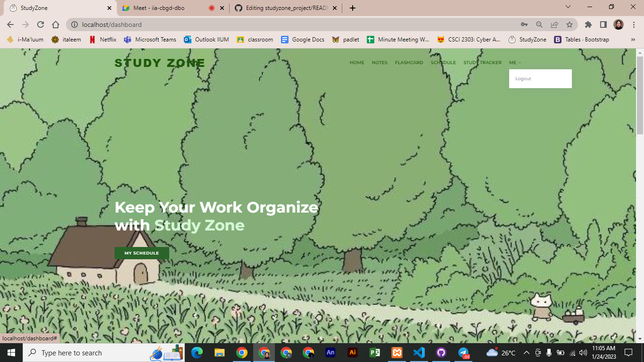Open Telegram from the taskbar
The width and height of the screenshot is (644, 362).
[462, 353]
